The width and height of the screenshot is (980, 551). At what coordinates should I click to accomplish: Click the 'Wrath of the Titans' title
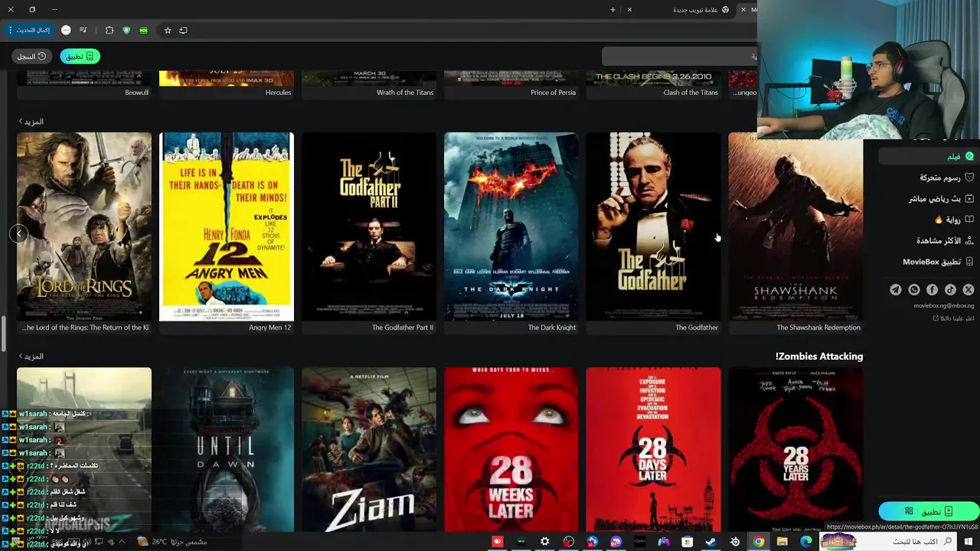pos(405,93)
